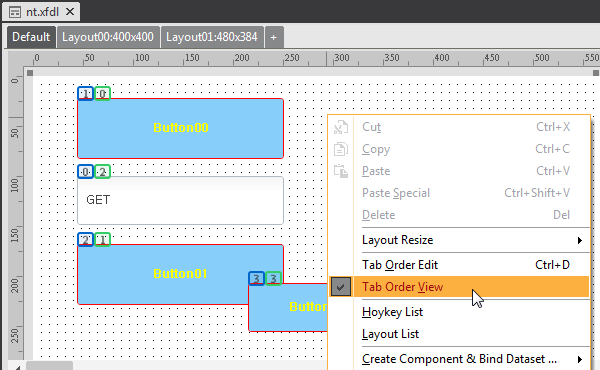Select the Button00 component
The height and width of the screenshot is (370, 600).
180,128
